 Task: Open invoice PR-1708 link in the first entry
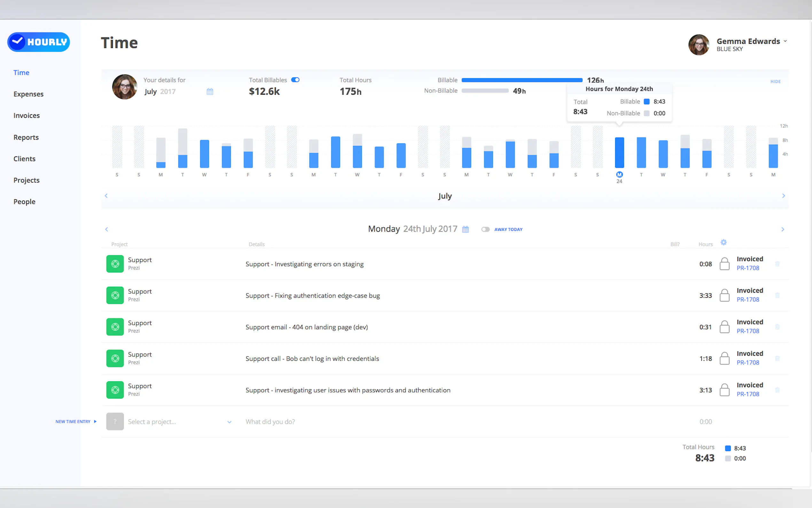click(x=747, y=268)
